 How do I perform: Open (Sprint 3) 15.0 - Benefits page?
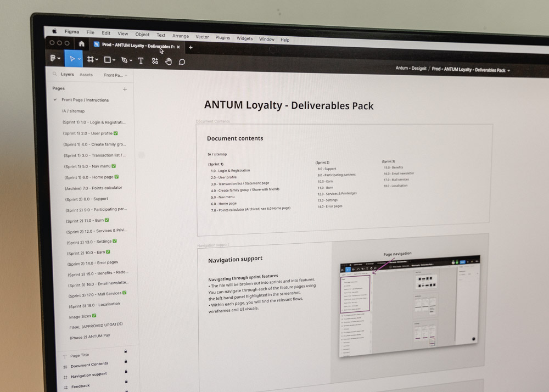coord(98,273)
